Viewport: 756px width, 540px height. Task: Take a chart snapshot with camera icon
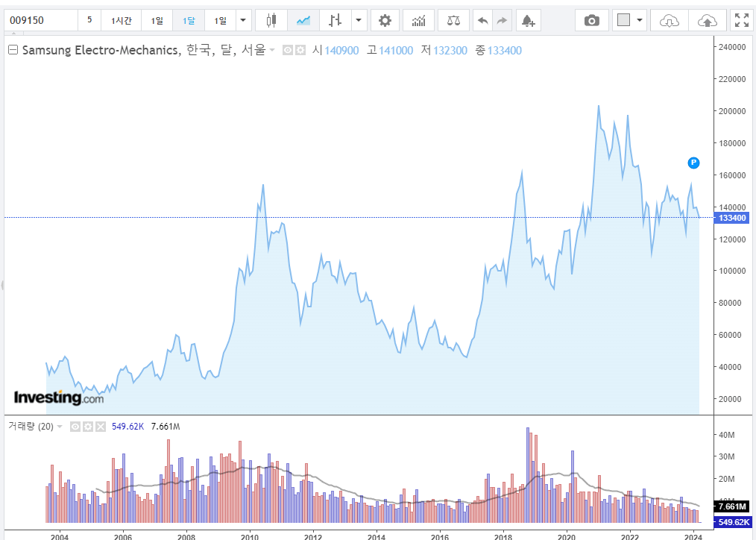coord(591,20)
